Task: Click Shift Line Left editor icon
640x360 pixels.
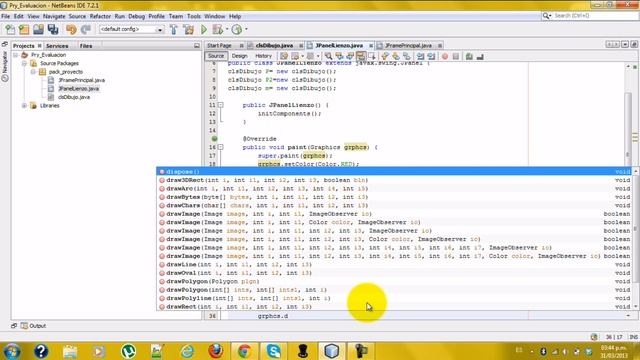Action: (420, 56)
